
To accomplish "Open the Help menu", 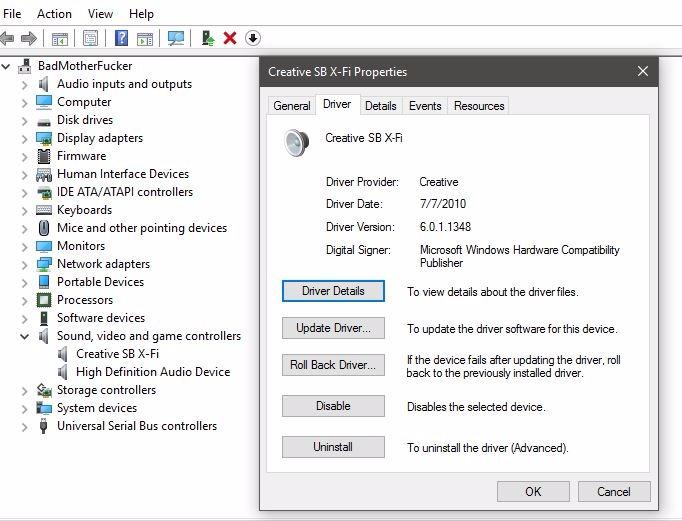I will (x=141, y=14).
